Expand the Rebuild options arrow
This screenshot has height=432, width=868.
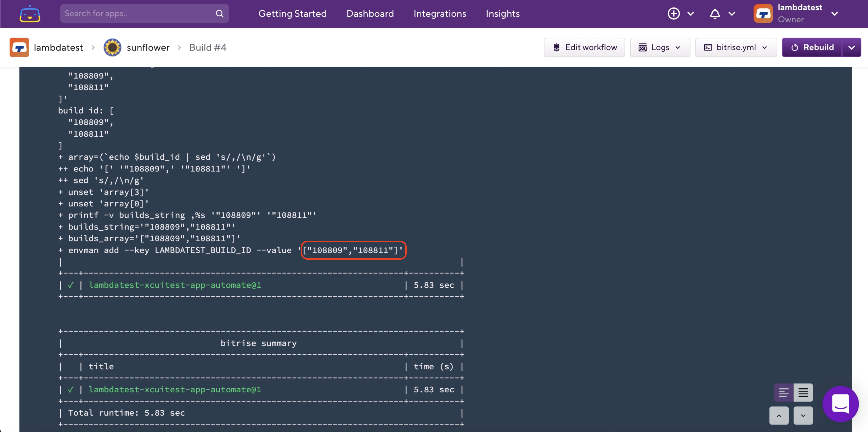click(x=851, y=48)
